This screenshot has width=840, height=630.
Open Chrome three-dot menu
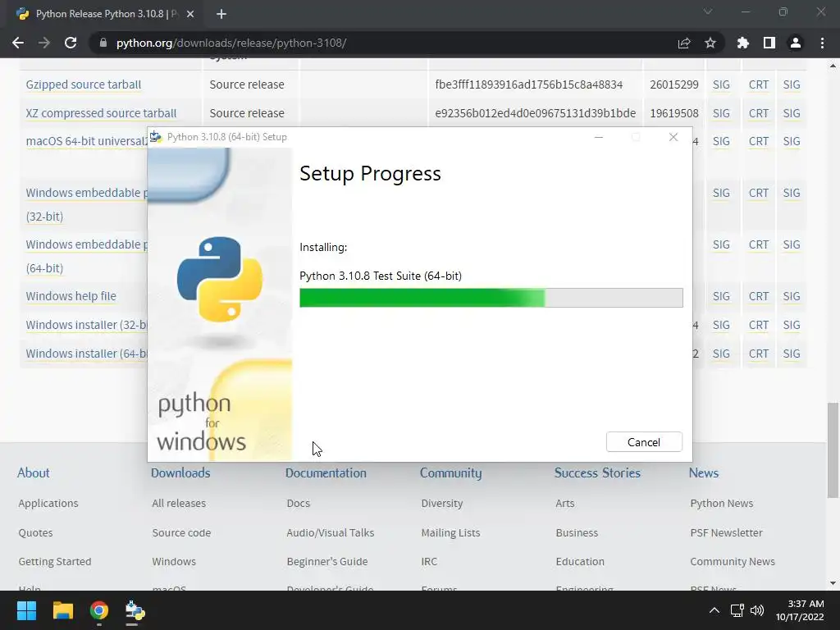[x=822, y=43]
